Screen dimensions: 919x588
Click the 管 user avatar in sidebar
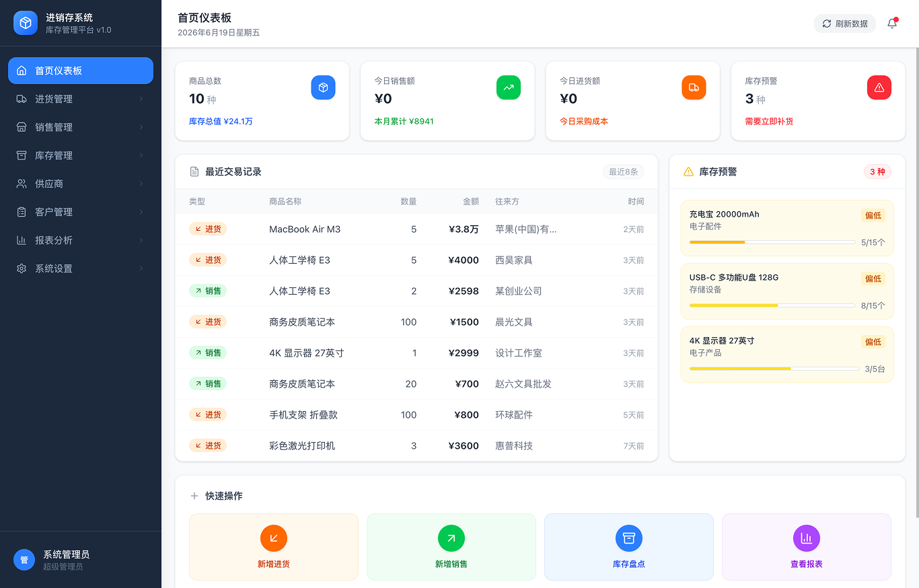click(x=24, y=560)
